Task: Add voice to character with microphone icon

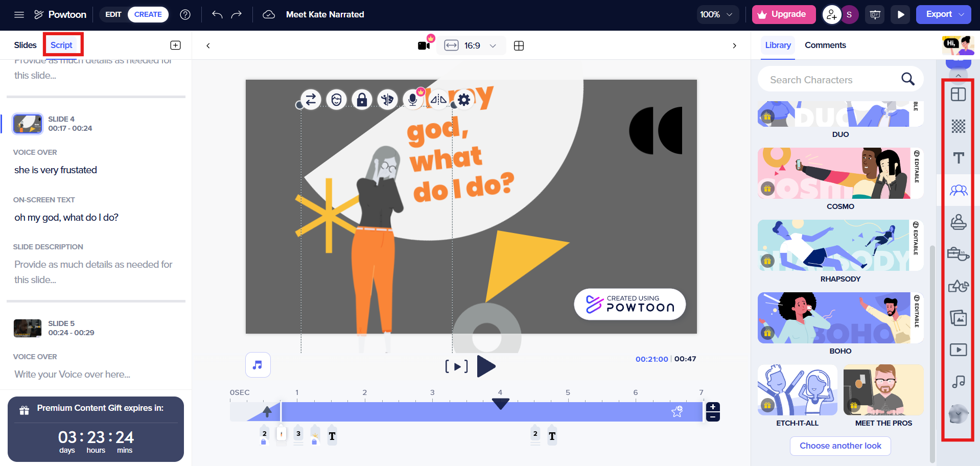Action: click(413, 100)
